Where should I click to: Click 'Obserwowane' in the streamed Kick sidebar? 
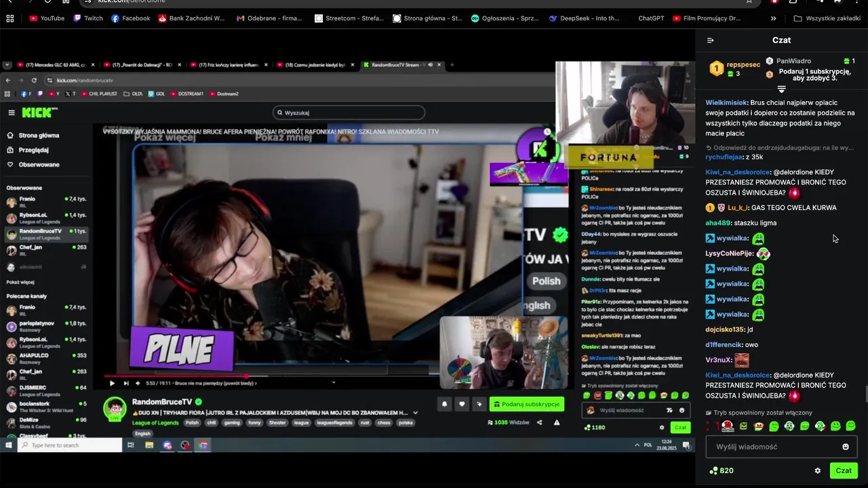coord(34,165)
